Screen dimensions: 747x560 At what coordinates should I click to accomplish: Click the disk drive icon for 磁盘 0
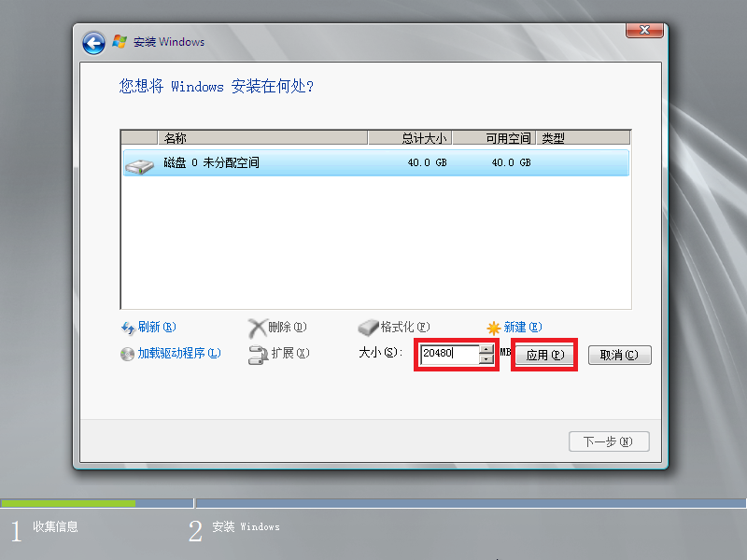click(x=139, y=166)
